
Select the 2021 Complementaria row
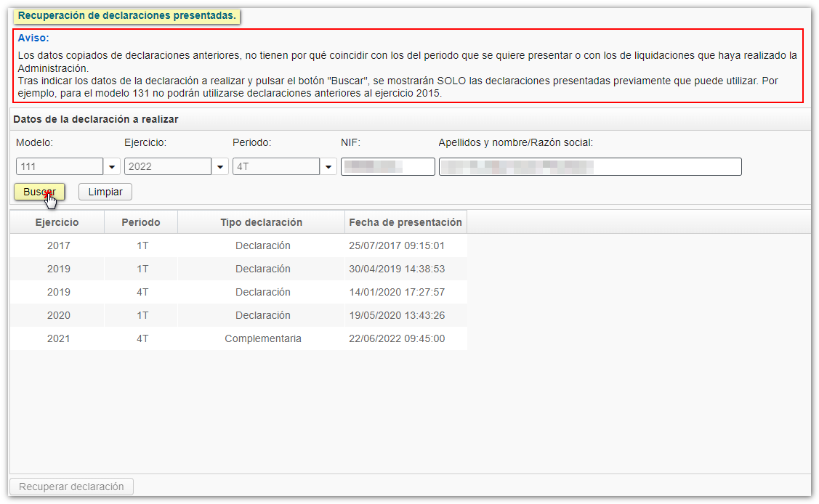pos(238,338)
